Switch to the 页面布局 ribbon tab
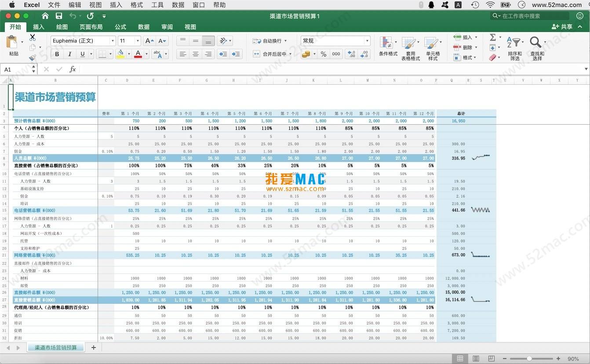 (x=91, y=27)
